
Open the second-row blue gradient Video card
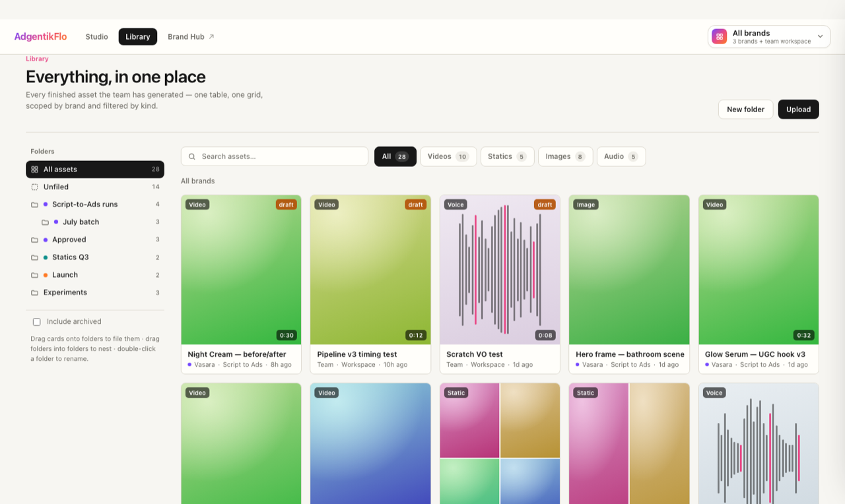point(370,443)
